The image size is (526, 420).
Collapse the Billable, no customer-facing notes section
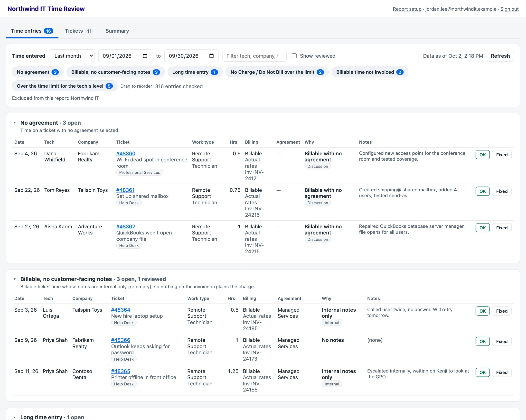[15, 279]
